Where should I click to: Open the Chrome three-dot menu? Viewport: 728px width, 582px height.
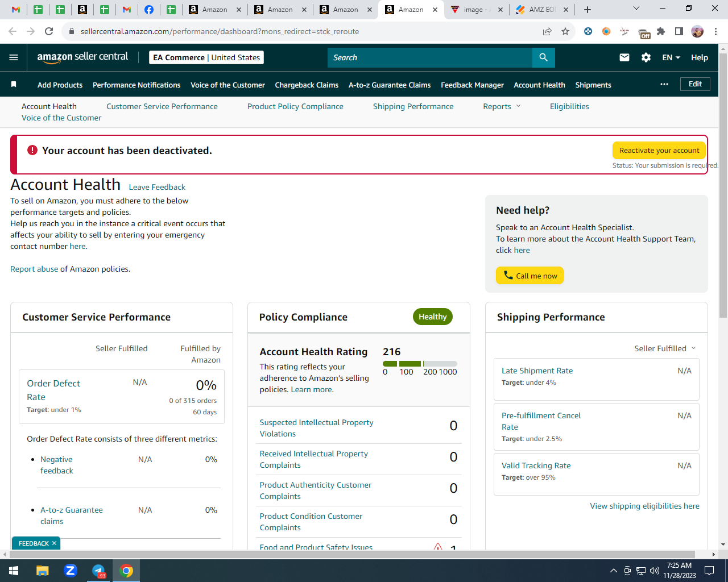pyautogui.click(x=715, y=31)
